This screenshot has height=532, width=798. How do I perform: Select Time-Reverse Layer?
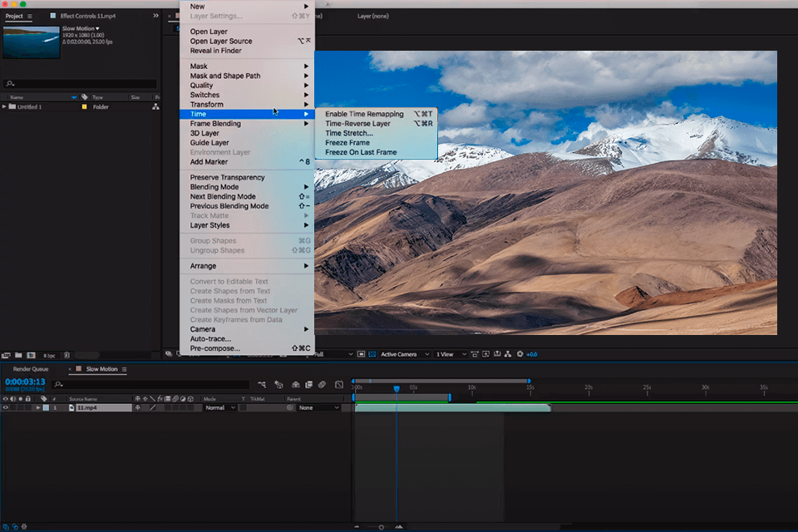point(376,124)
